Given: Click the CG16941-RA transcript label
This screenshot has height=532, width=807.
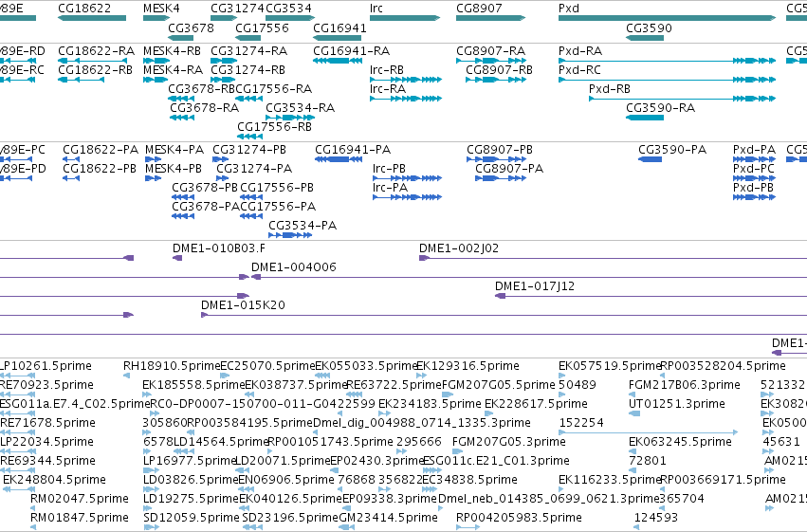Looking at the screenshot, I should click(352, 51).
